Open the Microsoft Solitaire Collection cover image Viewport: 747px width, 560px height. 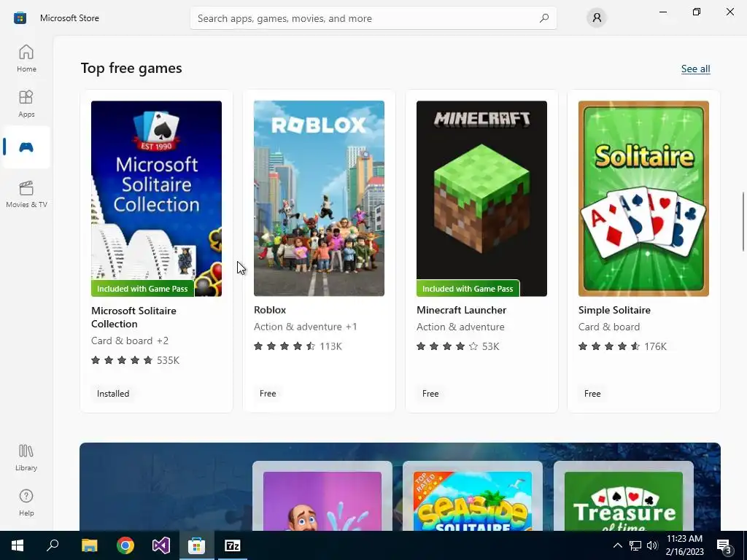[x=156, y=198]
